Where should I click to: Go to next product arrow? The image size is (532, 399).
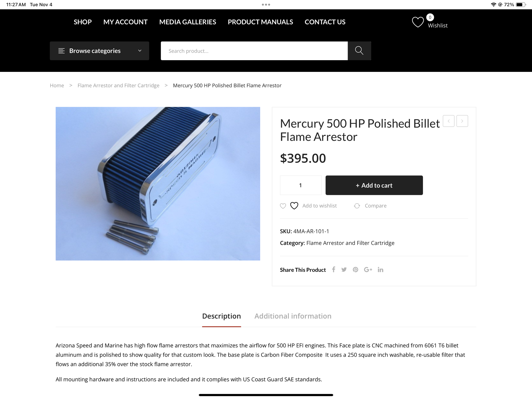pos(462,121)
